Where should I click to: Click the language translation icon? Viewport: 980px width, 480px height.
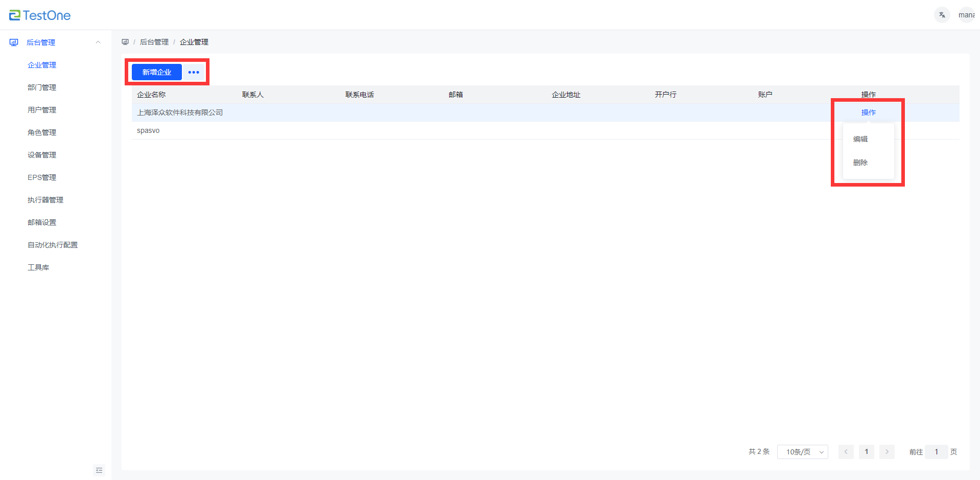pos(942,15)
